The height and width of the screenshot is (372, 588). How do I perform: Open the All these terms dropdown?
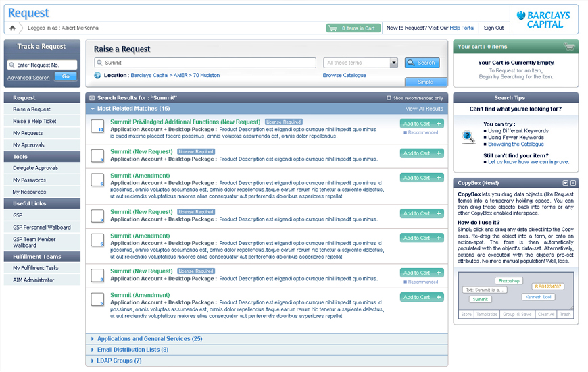pos(393,63)
